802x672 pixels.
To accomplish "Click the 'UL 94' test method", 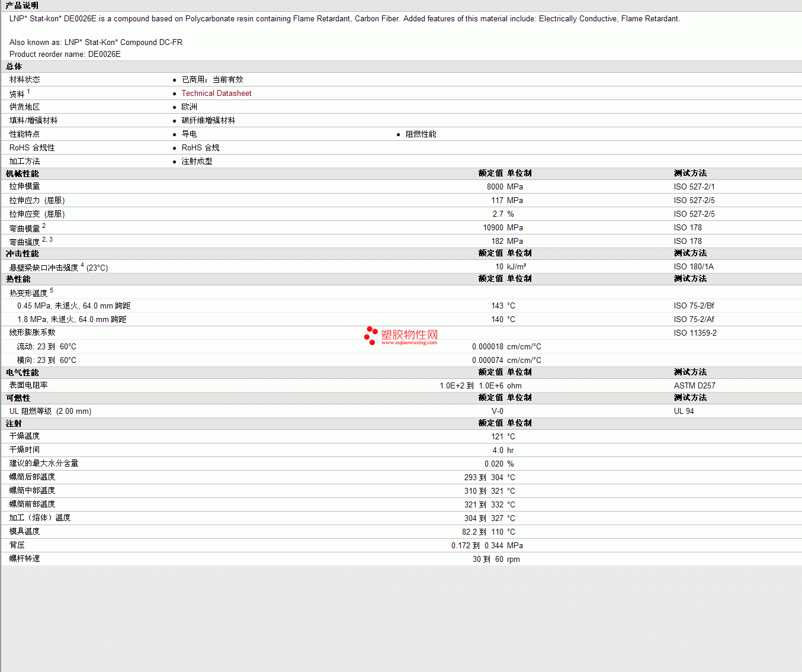I will (684, 411).
